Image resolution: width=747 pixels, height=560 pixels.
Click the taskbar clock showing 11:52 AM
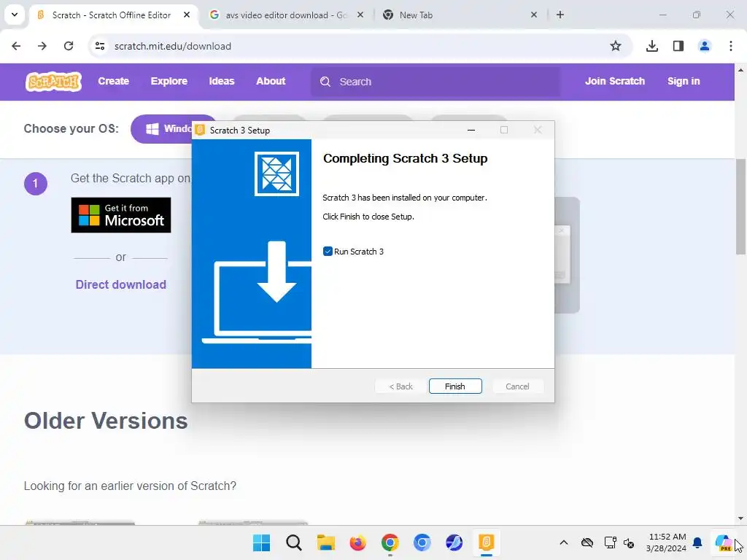pyautogui.click(x=667, y=542)
